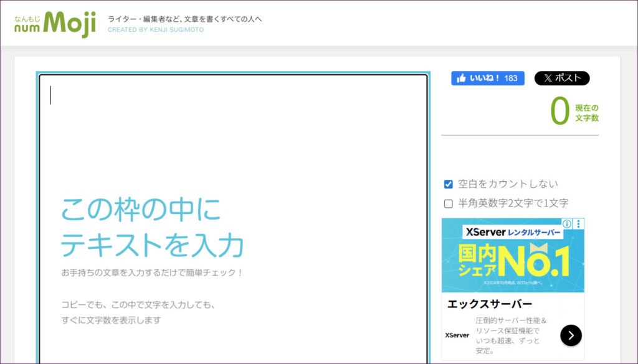Click the small XServer logo in ad
Image resolution: width=638 pixels, height=364 pixels.
point(457,335)
